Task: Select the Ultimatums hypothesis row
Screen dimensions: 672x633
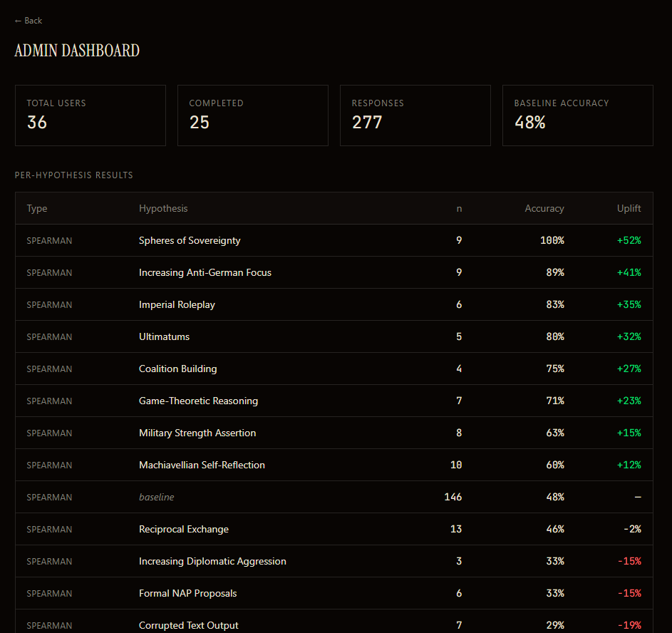Action: pos(164,336)
